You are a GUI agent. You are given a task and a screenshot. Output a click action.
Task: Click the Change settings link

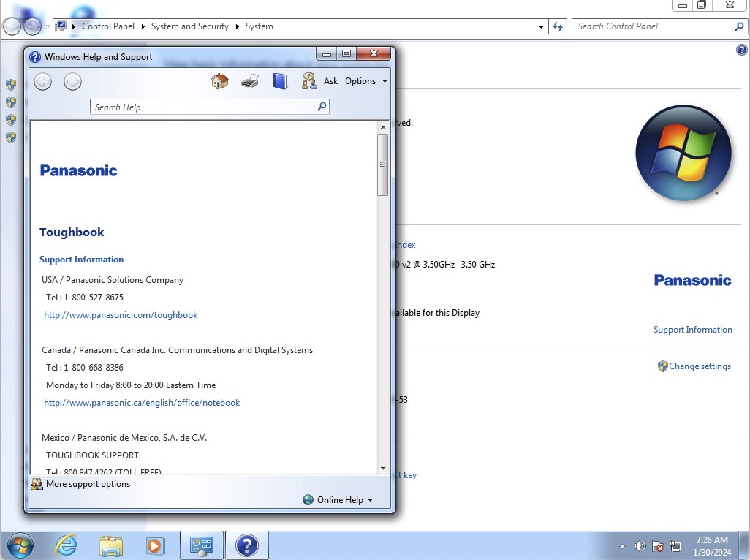pos(700,366)
